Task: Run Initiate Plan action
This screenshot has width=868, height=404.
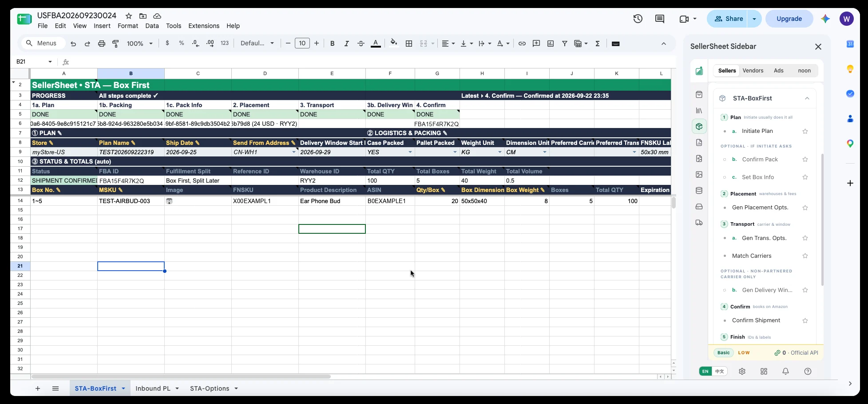Action: point(757,131)
